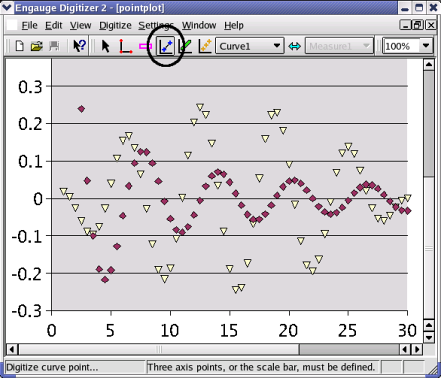Select the circled Curve Point tool
The height and width of the screenshot is (378, 441).
point(166,46)
